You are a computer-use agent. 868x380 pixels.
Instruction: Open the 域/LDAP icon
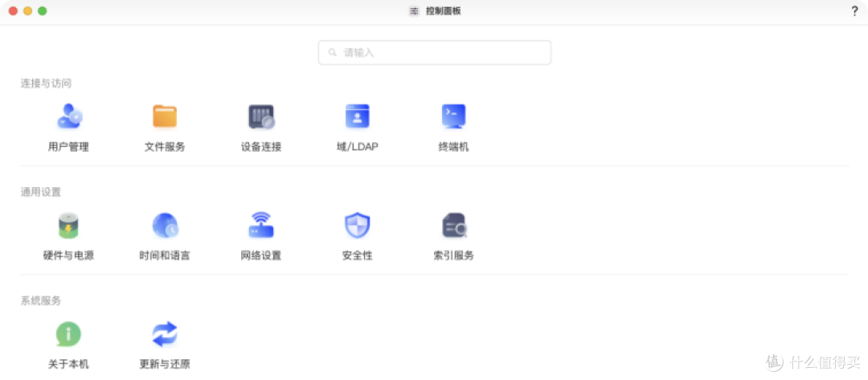point(357,116)
